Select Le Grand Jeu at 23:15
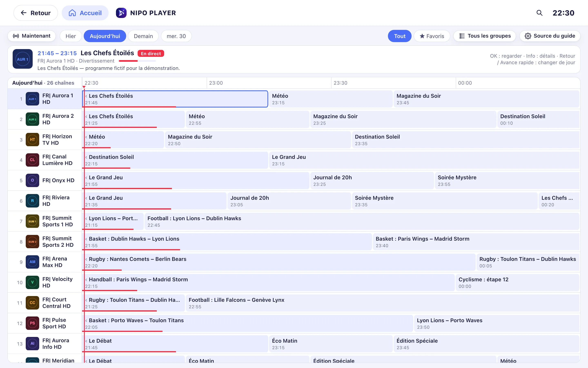This screenshot has width=588, height=368. click(424, 160)
